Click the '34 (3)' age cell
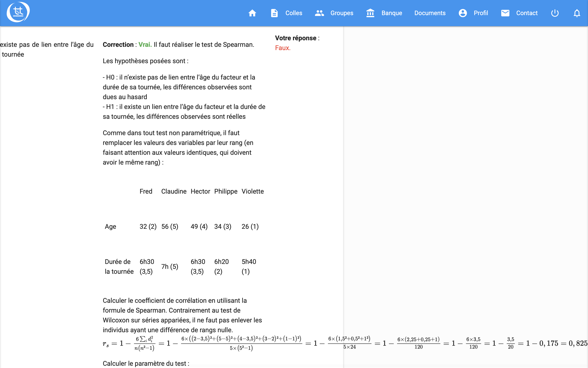This screenshot has height=368, width=588. (223, 227)
